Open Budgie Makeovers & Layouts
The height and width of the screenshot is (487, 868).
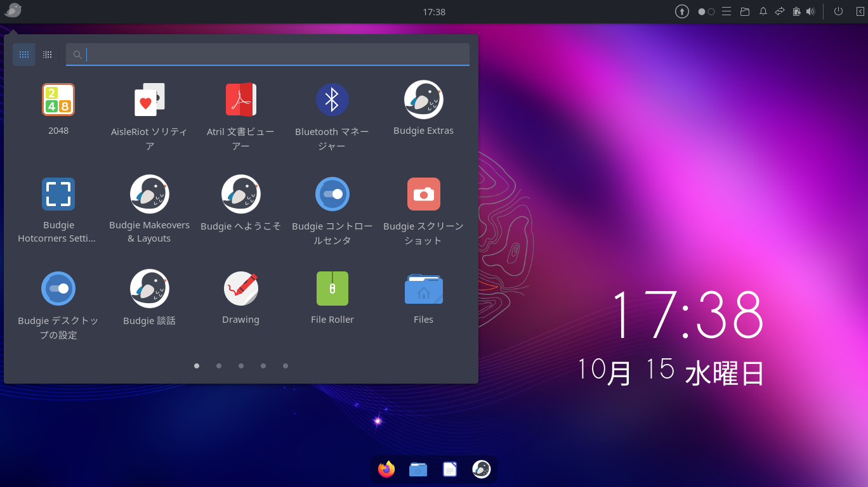pos(149,194)
